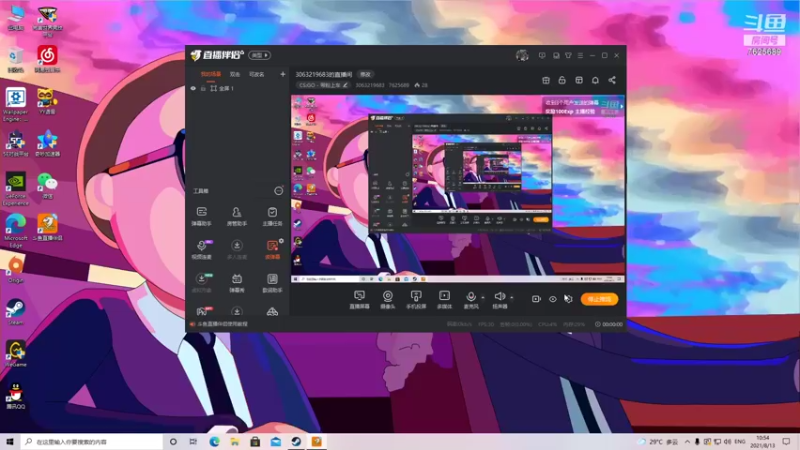Open File Explorer from the taskbar
800x450 pixels.
pos(234,441)
